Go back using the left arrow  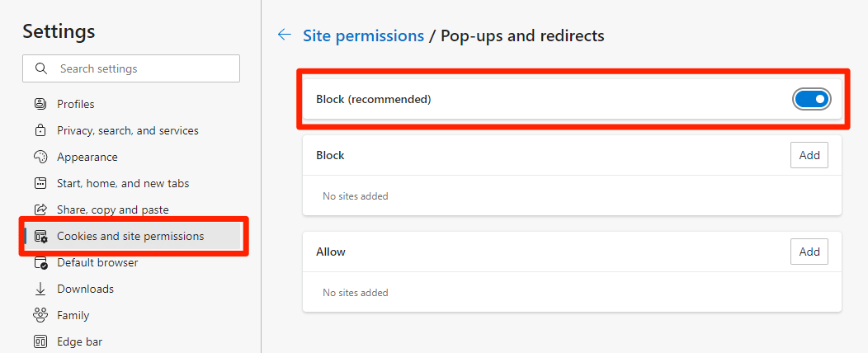[285, 35]
